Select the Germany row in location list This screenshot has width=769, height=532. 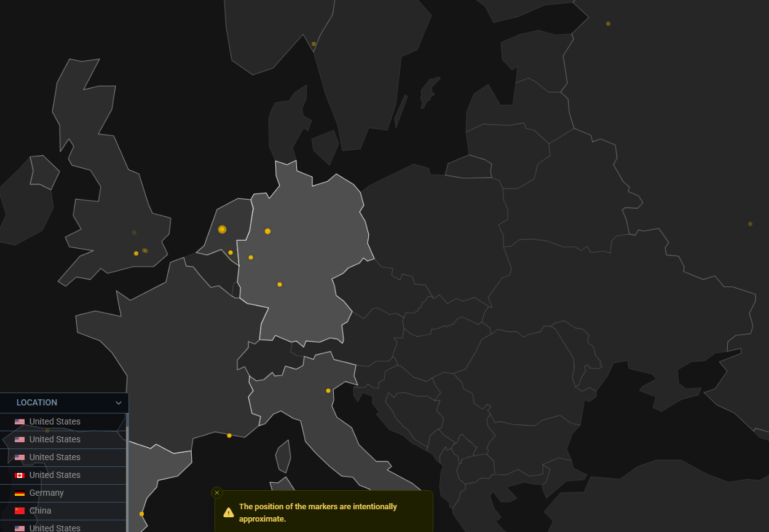pyautogui.click(x=63, y=493)
